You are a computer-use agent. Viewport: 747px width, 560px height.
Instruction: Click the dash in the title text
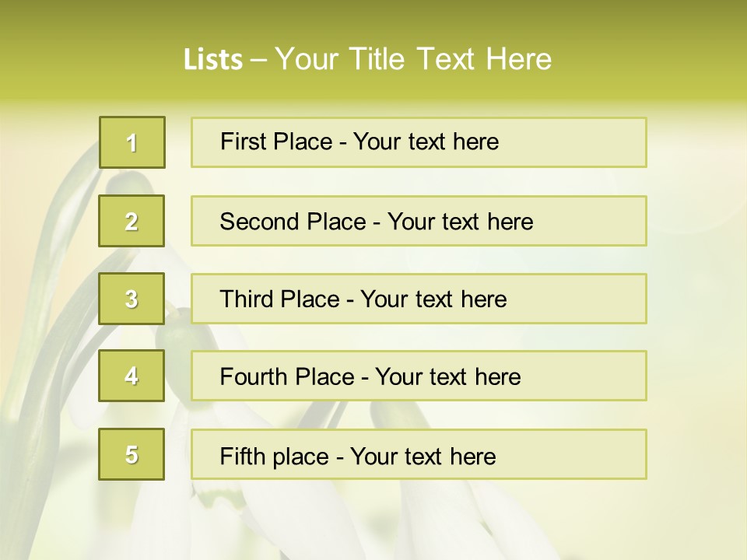click(259, 59)
